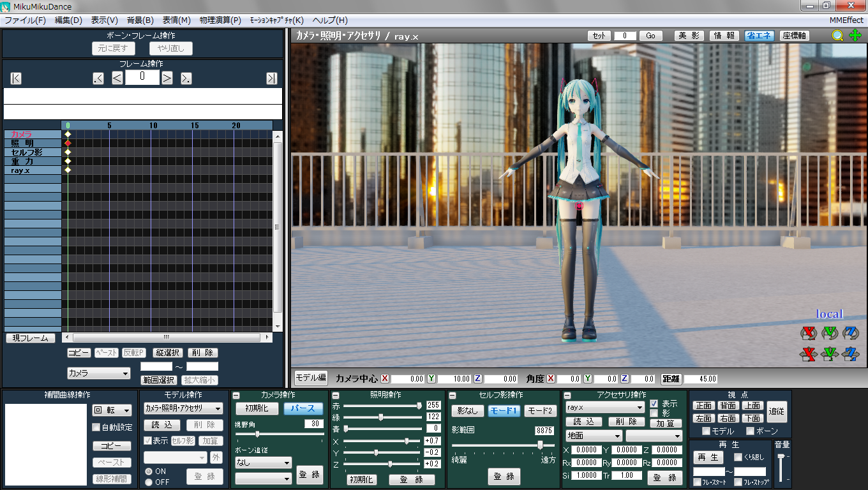Open the 表示(V) menu

pos(105,20)
